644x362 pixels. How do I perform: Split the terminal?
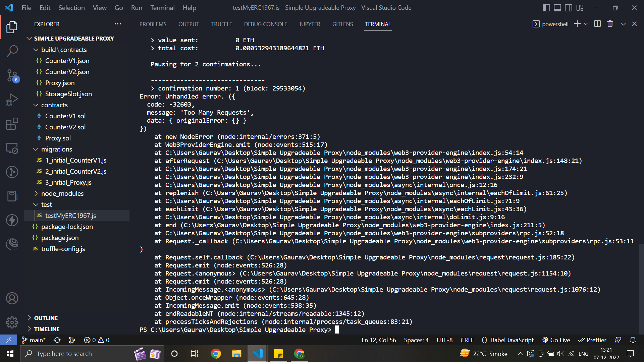pos(597,23)
